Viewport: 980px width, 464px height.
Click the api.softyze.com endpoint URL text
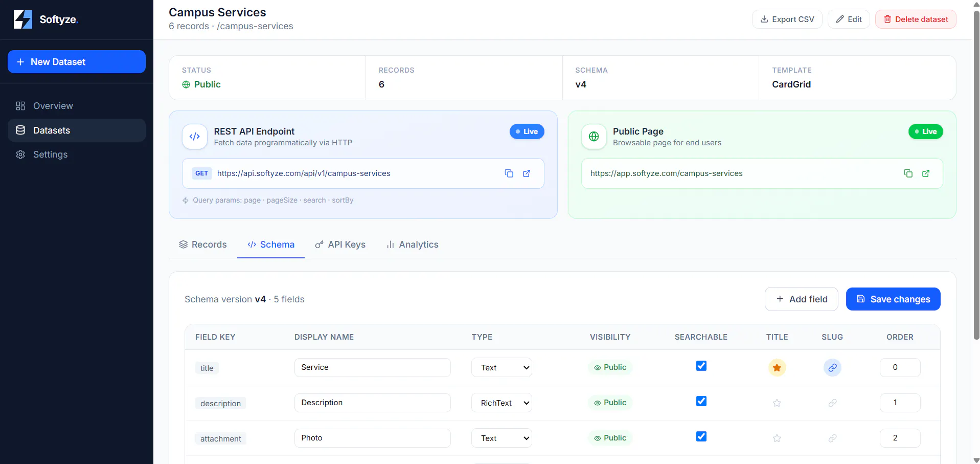pos(304,173)
